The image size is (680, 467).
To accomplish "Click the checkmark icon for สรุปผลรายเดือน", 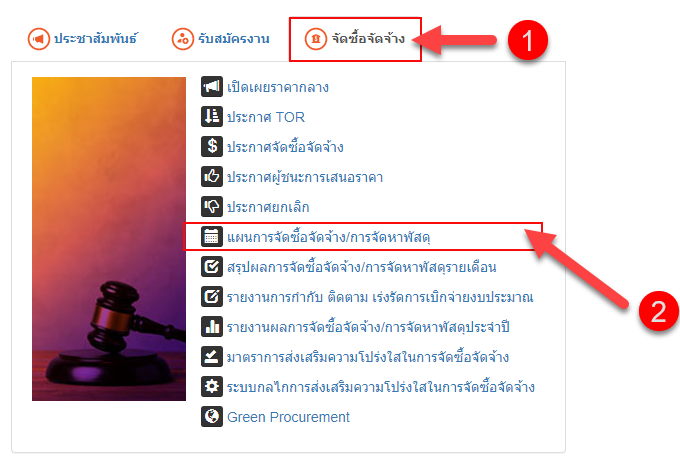I will point(212,267).
